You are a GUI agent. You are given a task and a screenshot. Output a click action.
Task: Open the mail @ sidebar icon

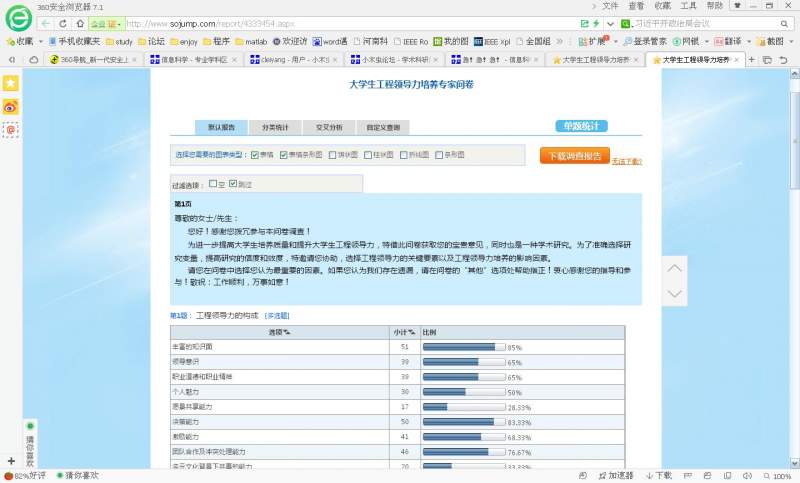coord(11,130)
